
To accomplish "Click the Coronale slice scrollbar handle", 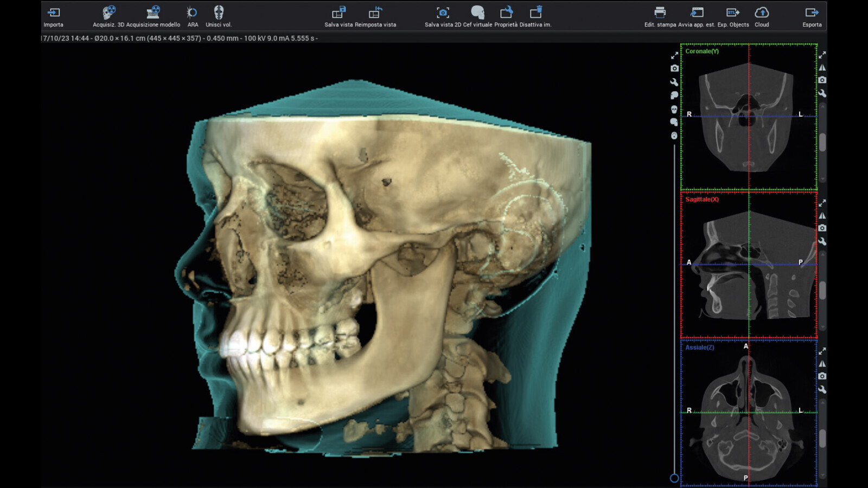I will [x=822, y=142].
